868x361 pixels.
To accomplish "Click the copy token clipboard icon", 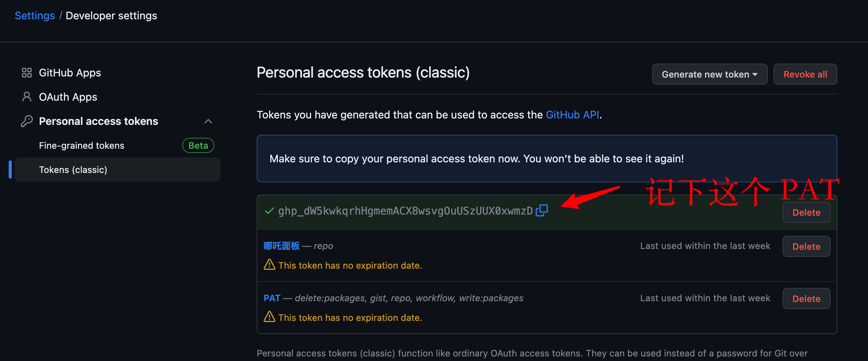I will pos(542,210).
